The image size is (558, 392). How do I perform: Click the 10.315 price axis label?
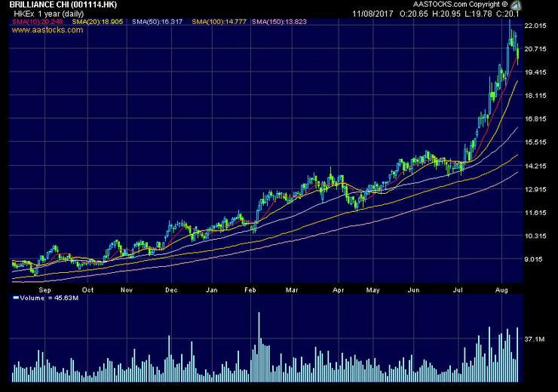coord(535,236)
